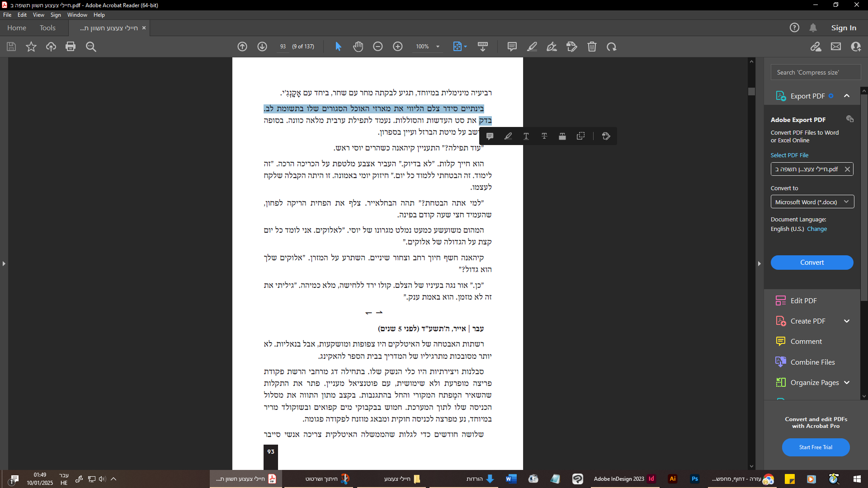This screenshot has height=488, width=868.
Task: Open the zoom level dropdown
Action: tap(438, 47)
